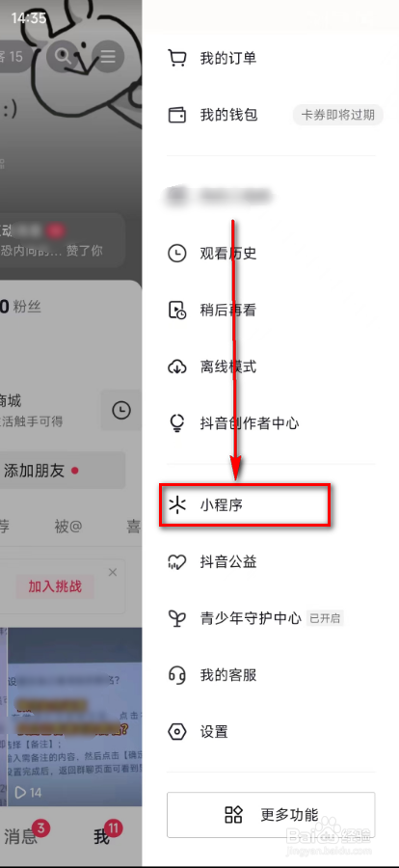Tap the cloud download icon for 离线模式
Viewport: 399px width, 868px height.
pyautogui.click(x=177, y=367)
